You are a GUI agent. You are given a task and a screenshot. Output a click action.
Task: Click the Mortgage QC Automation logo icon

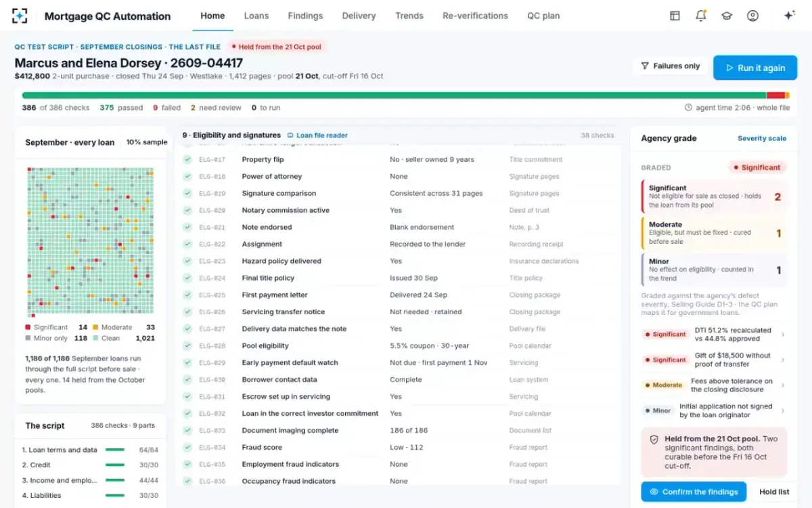point(20,16)
